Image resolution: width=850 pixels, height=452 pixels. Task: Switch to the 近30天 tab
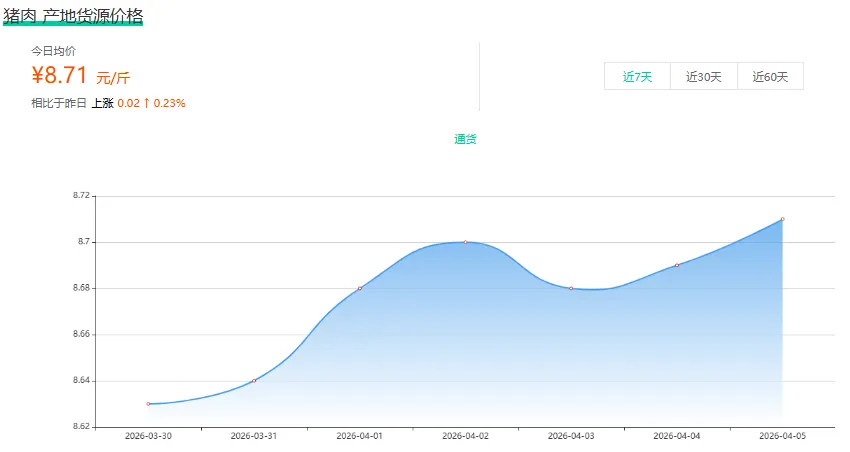(x=704, y=76)
